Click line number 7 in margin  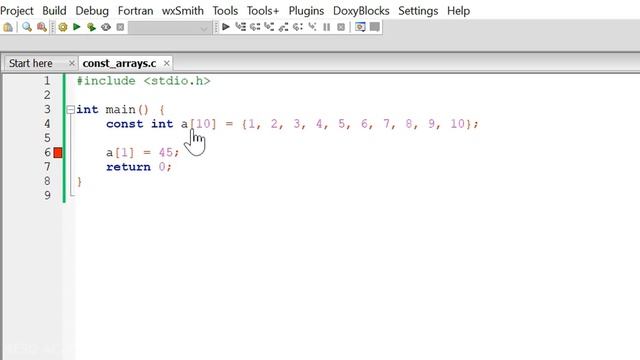(x=47, y=167)
